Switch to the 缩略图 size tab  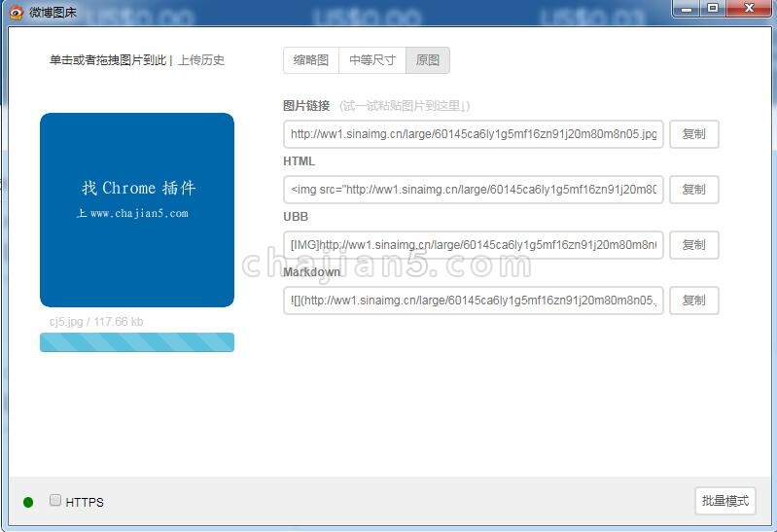(x=311, y=60)
